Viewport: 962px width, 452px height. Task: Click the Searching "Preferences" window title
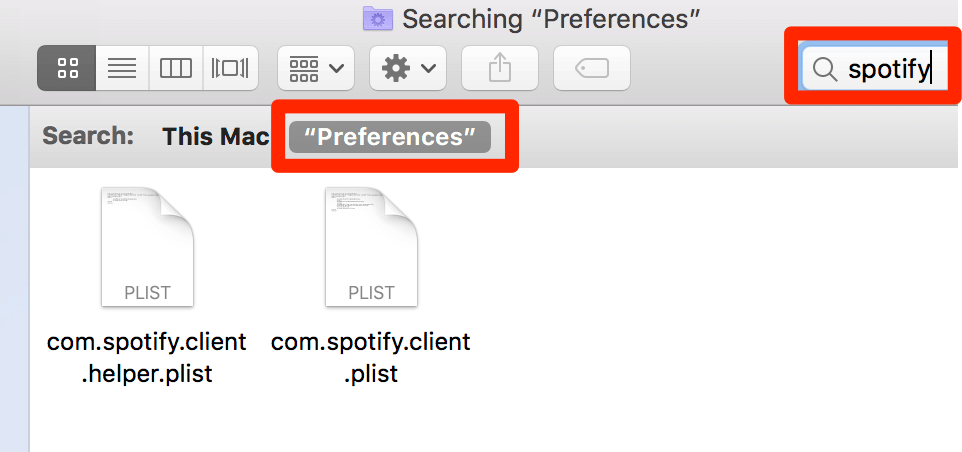[x=551, y=19]
